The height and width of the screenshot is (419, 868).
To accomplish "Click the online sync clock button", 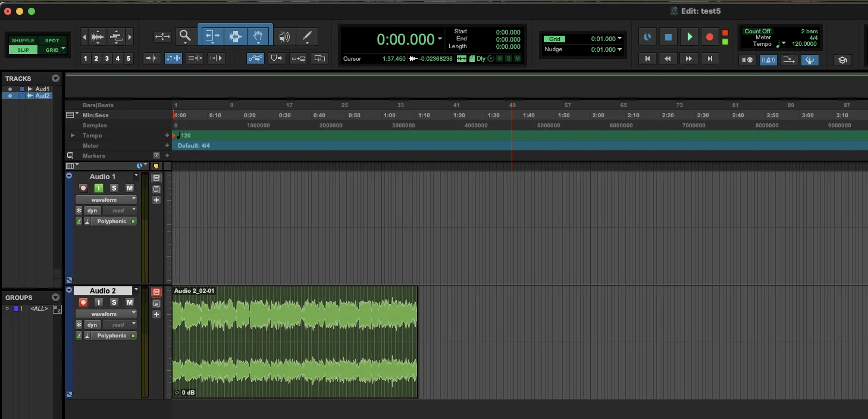I will 647,37.
